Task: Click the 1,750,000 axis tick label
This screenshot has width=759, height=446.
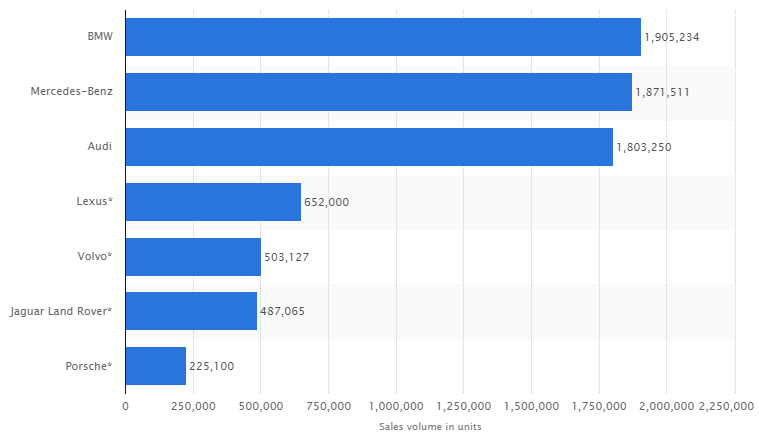Action: pyautogui.click(x=599, y=406)
